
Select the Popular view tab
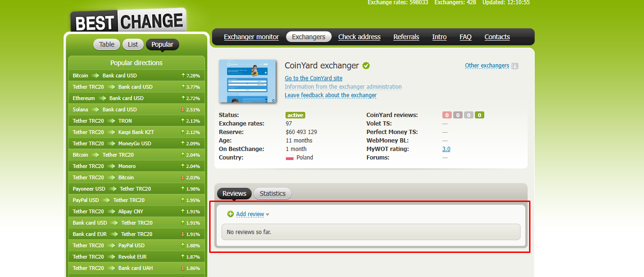tap(163, 44)
